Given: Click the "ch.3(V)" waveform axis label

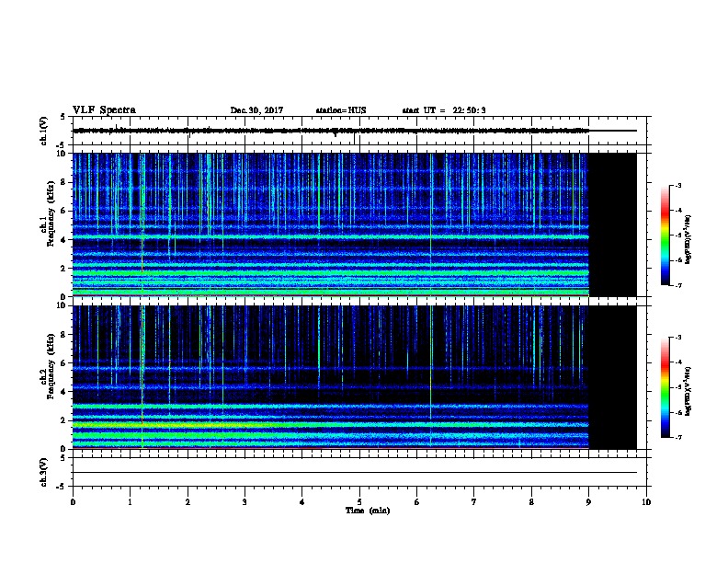Looking at the screenshot, I should tap(43, 472).
